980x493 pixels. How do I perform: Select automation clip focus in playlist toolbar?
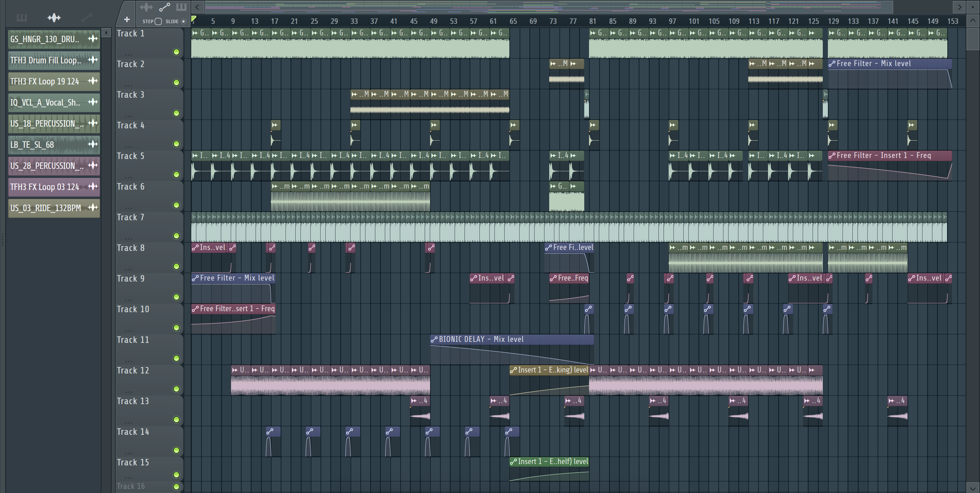[164, 7]
